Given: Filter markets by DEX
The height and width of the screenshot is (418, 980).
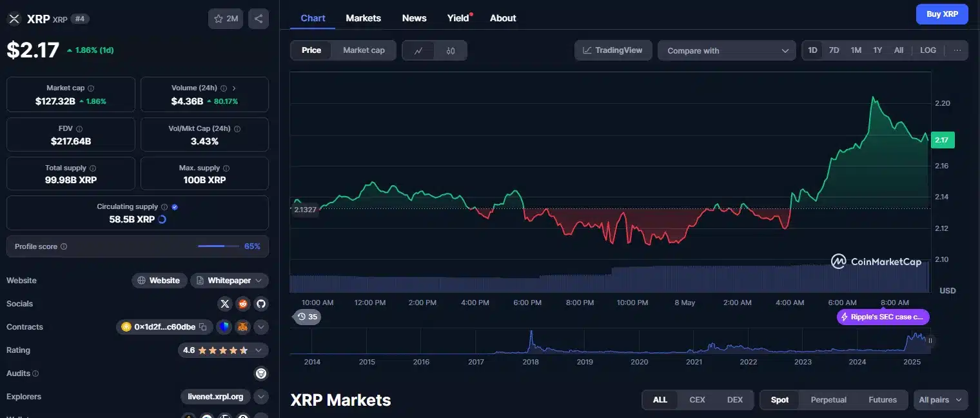Looking at the screenshot, I should coord(735,400).
